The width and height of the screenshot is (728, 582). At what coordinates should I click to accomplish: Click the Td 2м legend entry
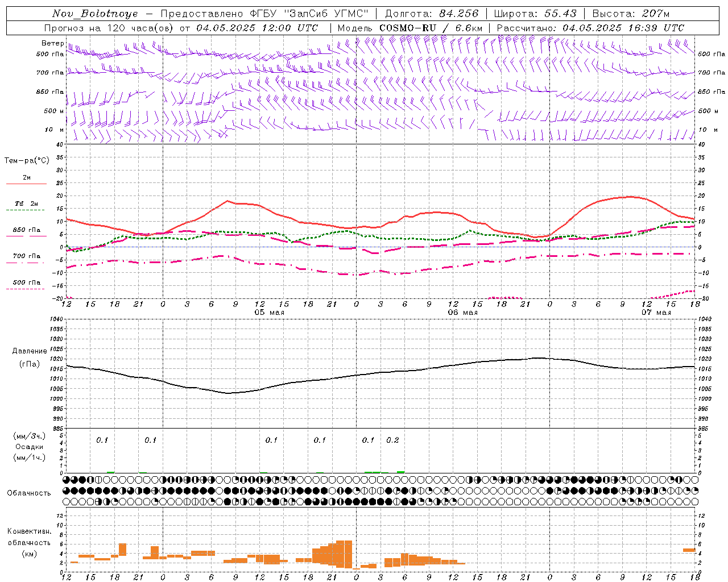tap(26, 203)
